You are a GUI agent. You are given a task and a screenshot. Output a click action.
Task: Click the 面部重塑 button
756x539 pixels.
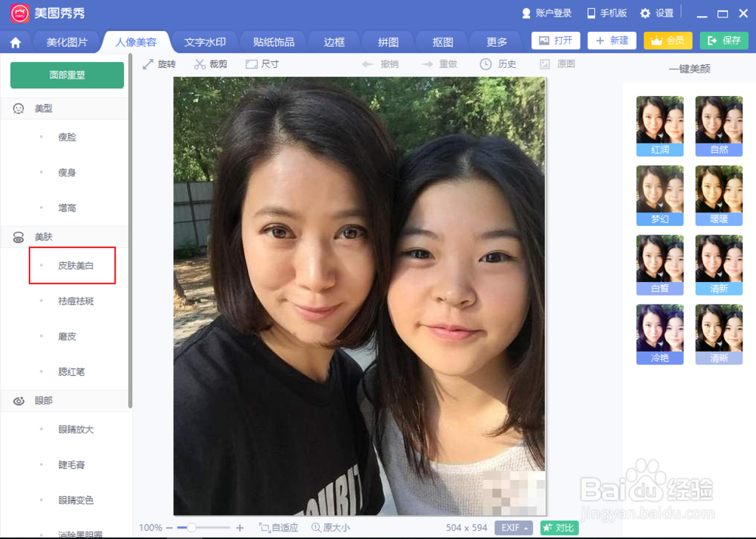[x=67, y=75]
